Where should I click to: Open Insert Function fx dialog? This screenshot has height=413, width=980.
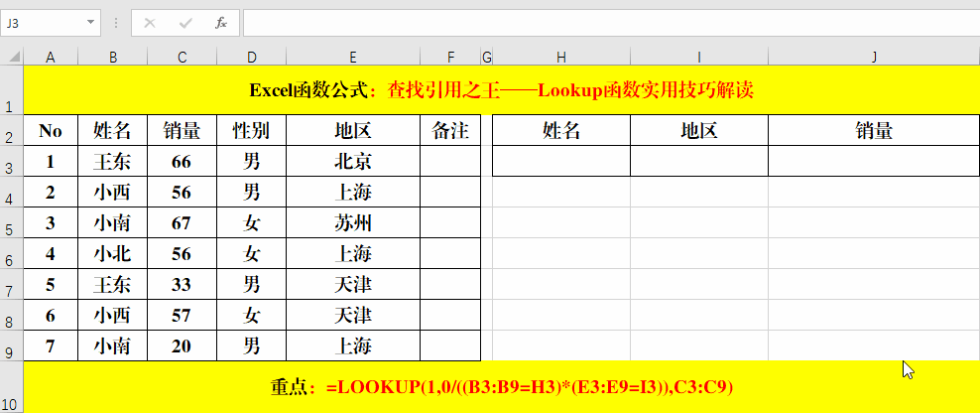pos(220,23)
